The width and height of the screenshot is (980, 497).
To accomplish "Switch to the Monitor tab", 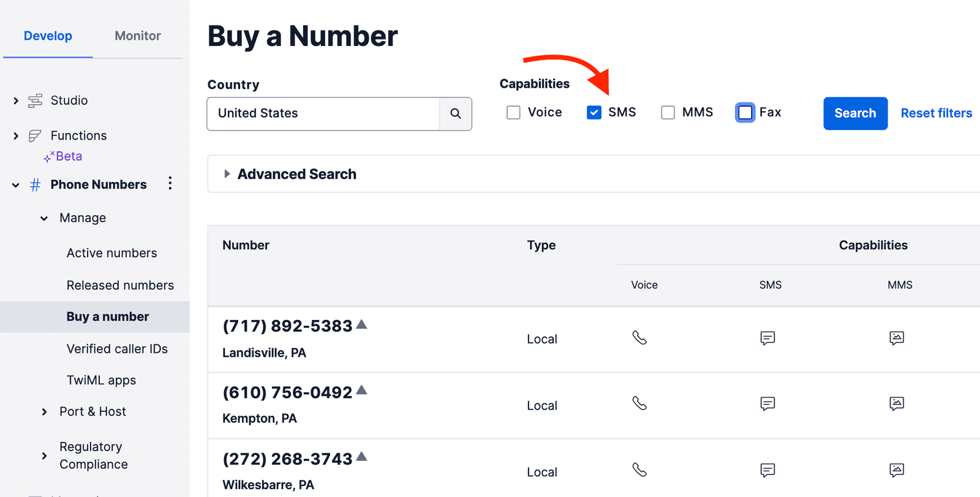I will pos(137,36).
